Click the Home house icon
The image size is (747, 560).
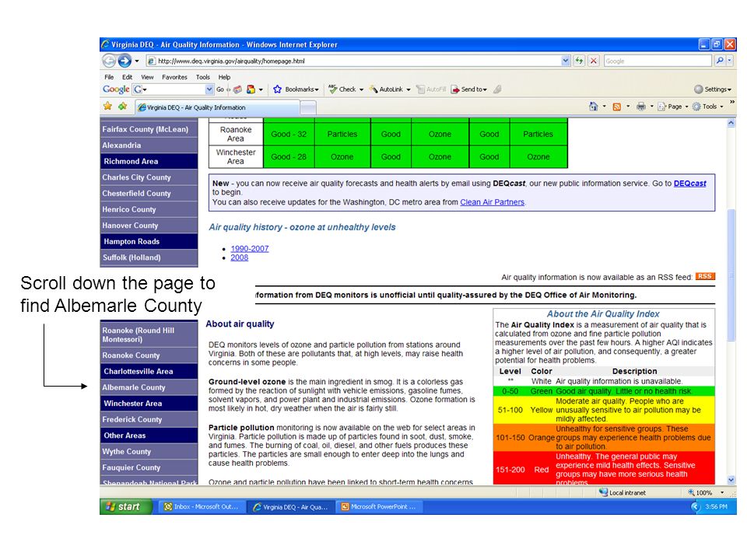coord(593,107)
